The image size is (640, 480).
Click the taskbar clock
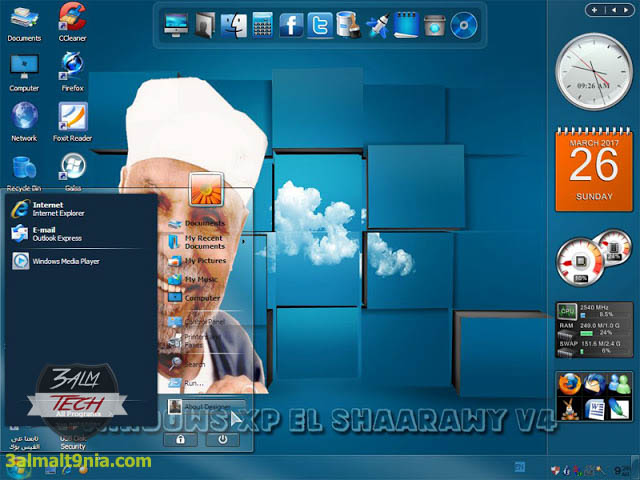pos(622,470)
